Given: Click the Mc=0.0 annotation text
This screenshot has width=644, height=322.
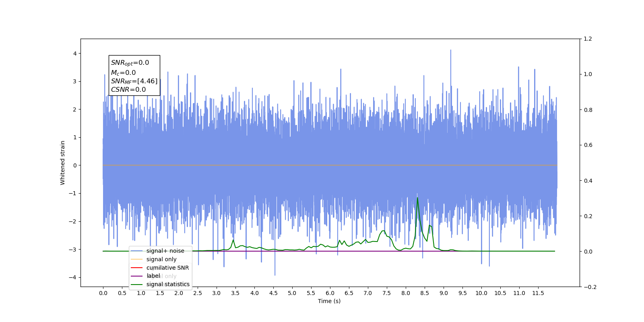Looking at the screenshot, I should pos(123,73).
